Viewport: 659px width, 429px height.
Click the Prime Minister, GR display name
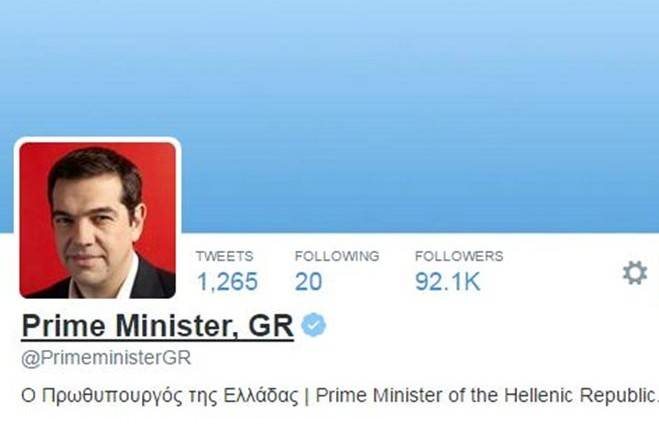(157, 326)
